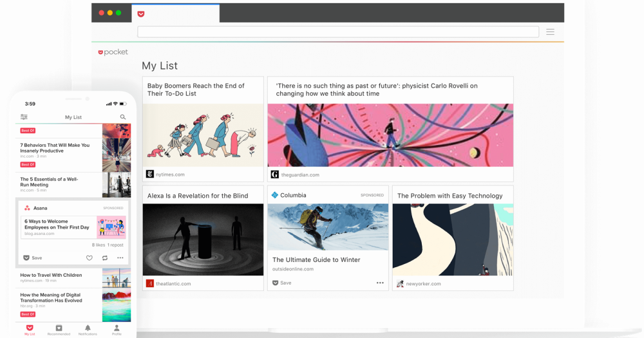Click the New Yorker source icon
The height and width of the screenshot is (338, 644).
click(x=400, y=283)
